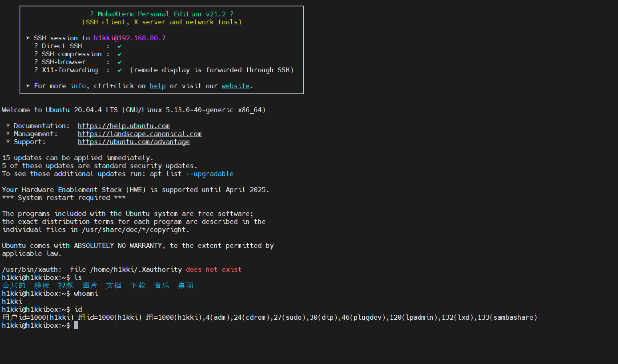Click the ubuntu.com/advantage support link
The image size is (618, 364).
coord(133,142)
